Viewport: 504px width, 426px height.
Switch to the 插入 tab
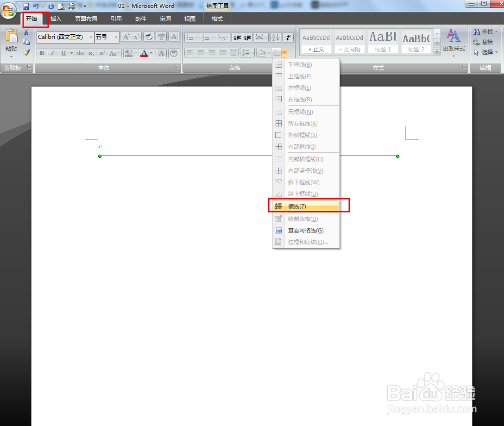[56, 19]
